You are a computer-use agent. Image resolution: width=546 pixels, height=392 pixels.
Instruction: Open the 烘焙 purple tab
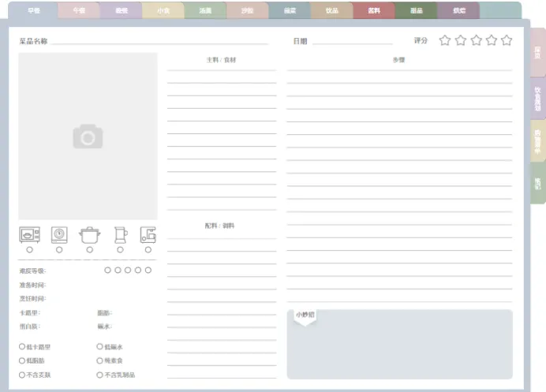coord(459,10)
